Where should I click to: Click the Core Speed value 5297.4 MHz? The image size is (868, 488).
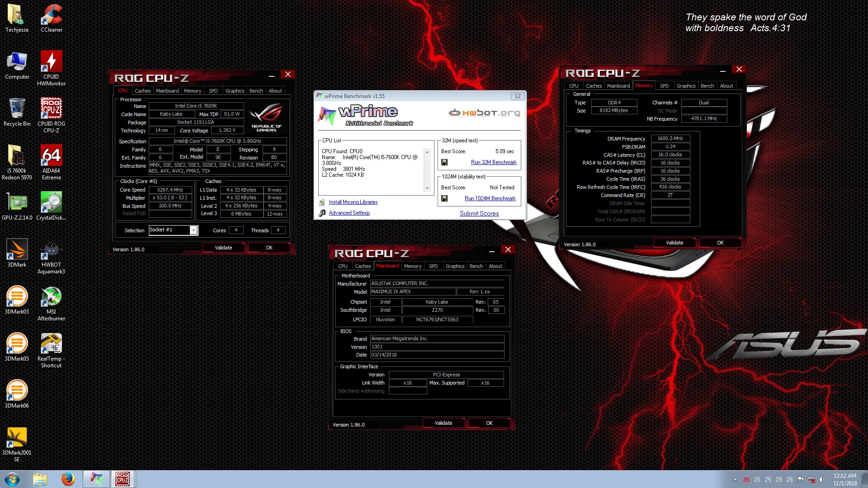tap(170, 190)
